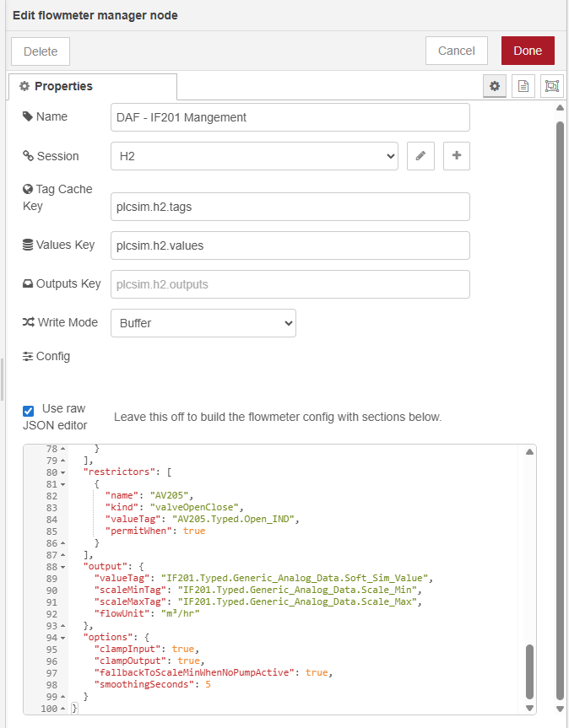Toggle fold marker at line 87
Image resolution: width=569 pixels, height=728 pixels.
62,555
